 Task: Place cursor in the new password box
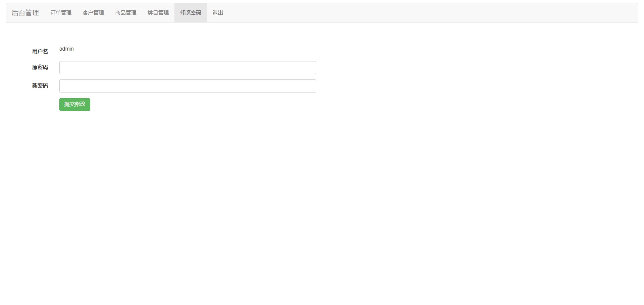(x=187, y=86)
